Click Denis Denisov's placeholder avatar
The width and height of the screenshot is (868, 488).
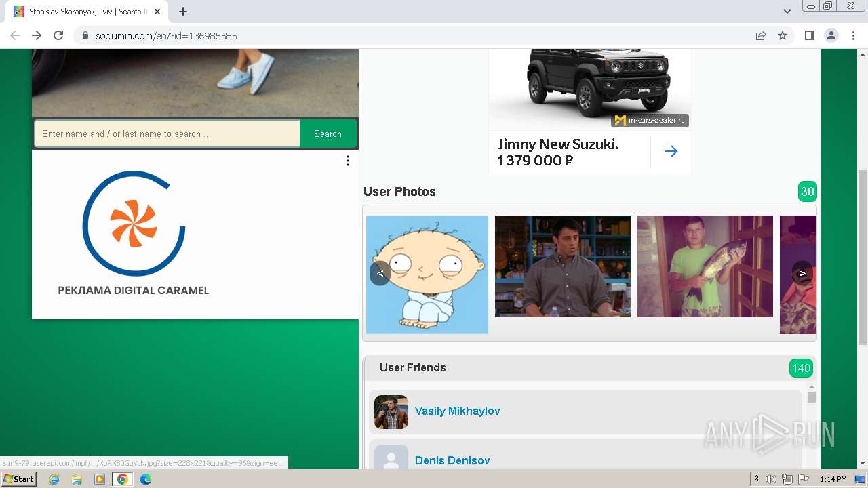391,457
